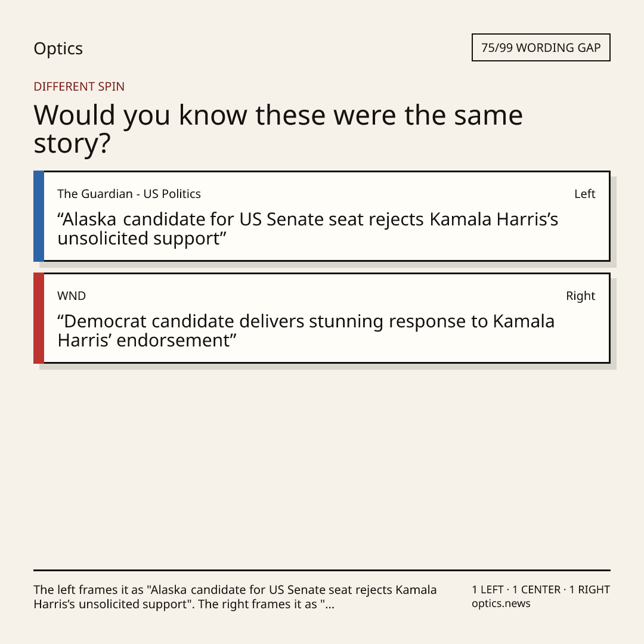Click the 1 RIGHT coverage count
Viewport: 644px width, 644px height.
(589, 590)
